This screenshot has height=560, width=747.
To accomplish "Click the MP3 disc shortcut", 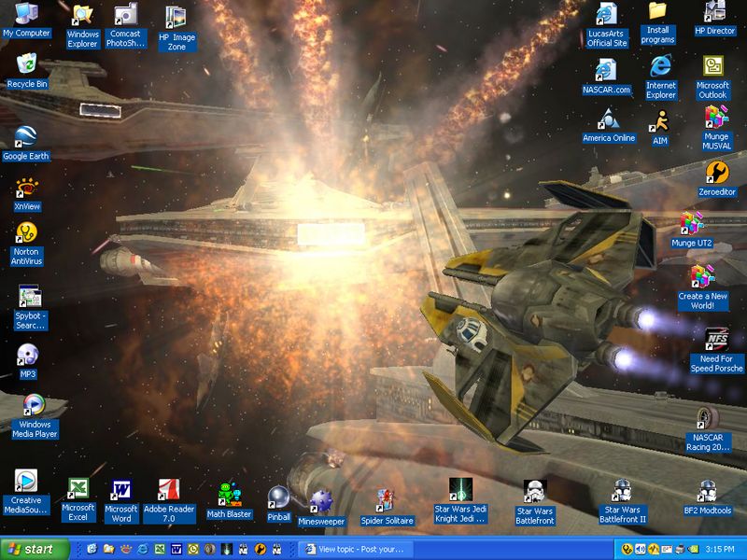I will pyautogui.click(x=28, y=361).
